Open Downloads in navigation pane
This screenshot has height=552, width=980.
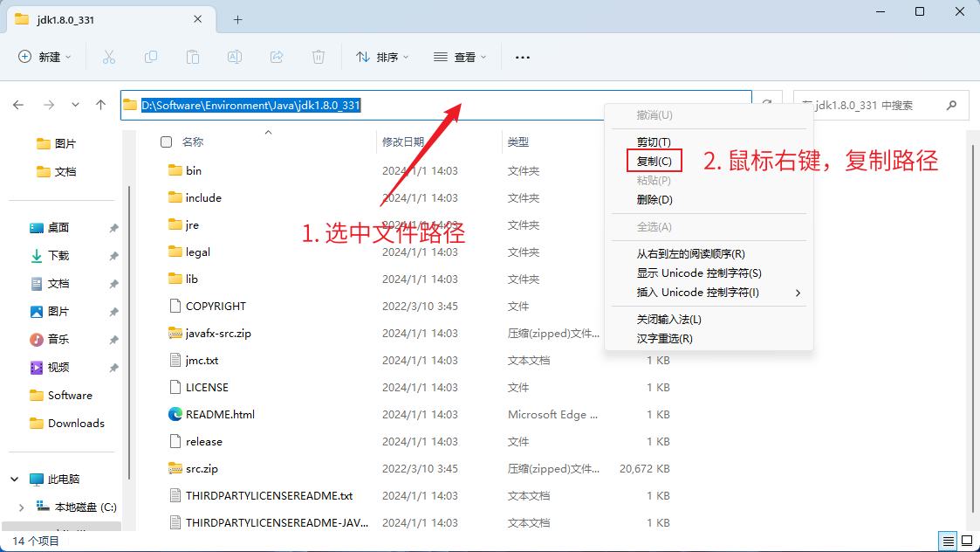coord(76,423)
